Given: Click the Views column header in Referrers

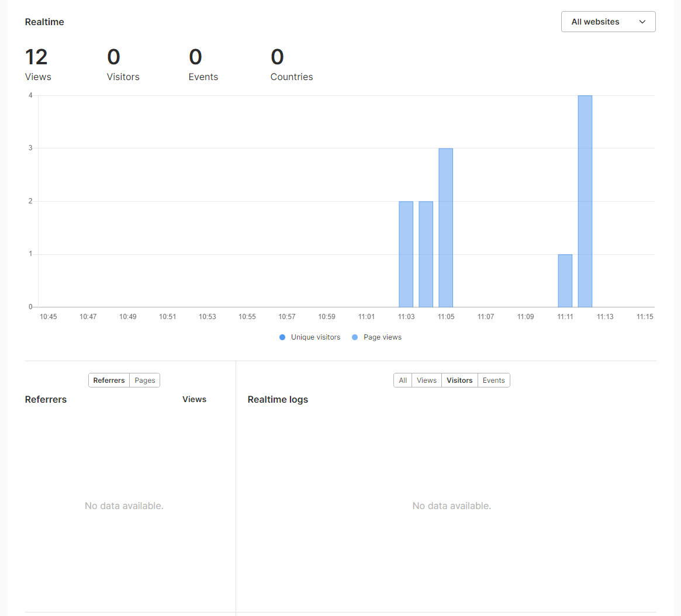Looking at the screenshot, I should point(194,399).
